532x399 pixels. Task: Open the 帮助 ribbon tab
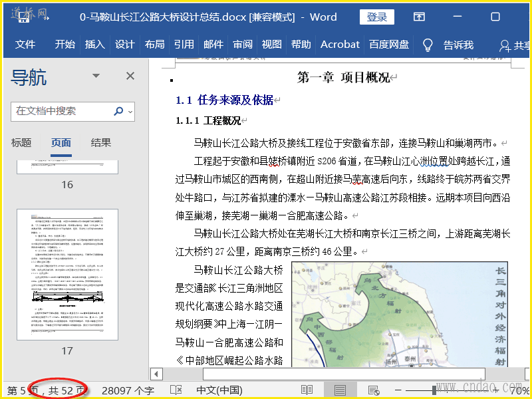pyautogui.click(x=301, y=45)
